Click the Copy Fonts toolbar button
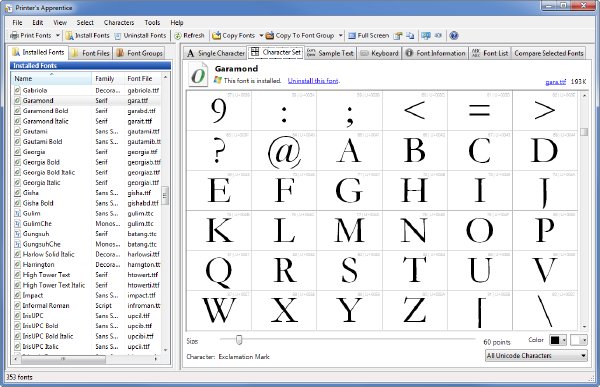 click(234, 36)
